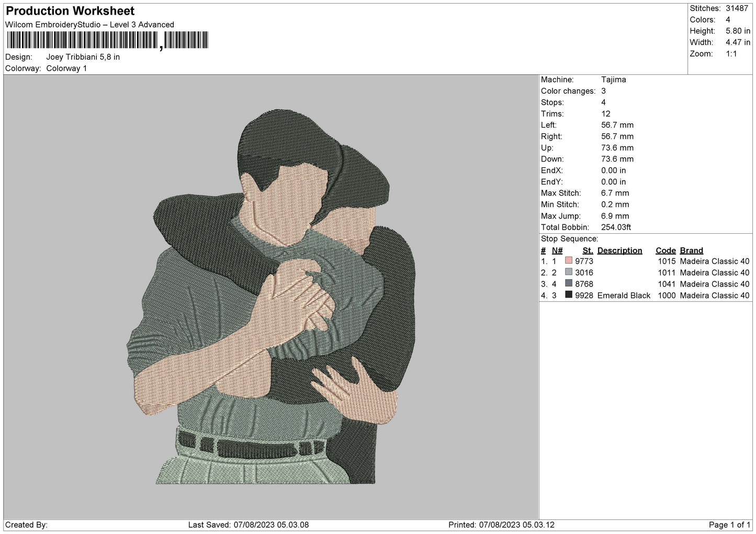Click the Min Stitch value '0.2 mm'

615,204
